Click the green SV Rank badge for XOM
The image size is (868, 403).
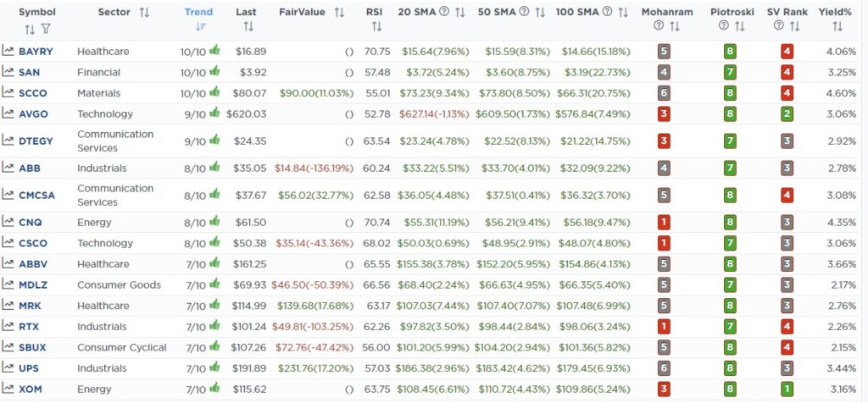click(x=787, y=389)
